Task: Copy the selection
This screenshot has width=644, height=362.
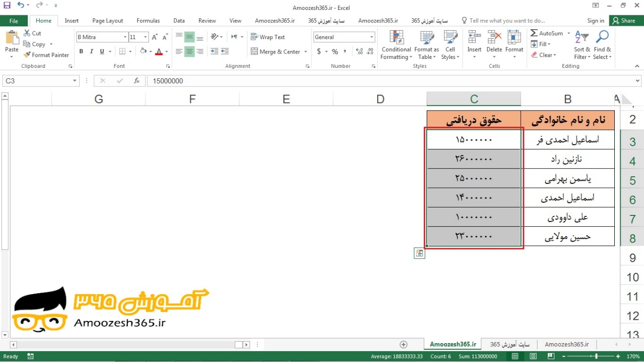Action: click(34, 44)
